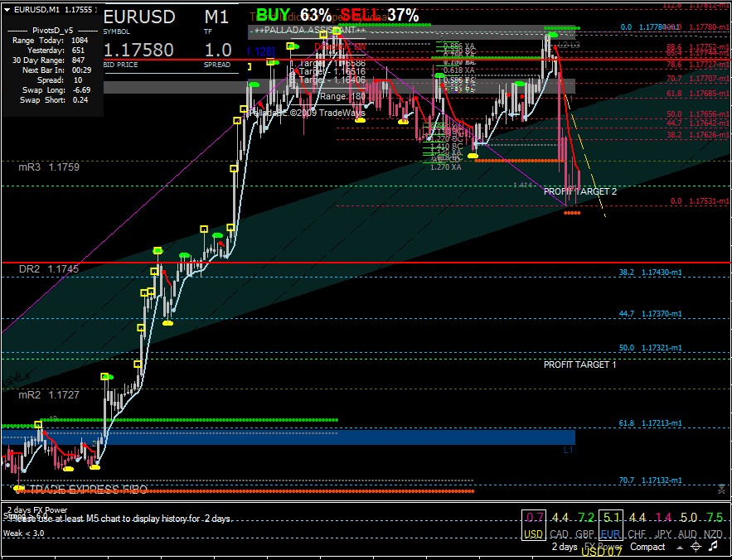
Task: Select the EUR currency box
Action: click(x=611, y=525)
